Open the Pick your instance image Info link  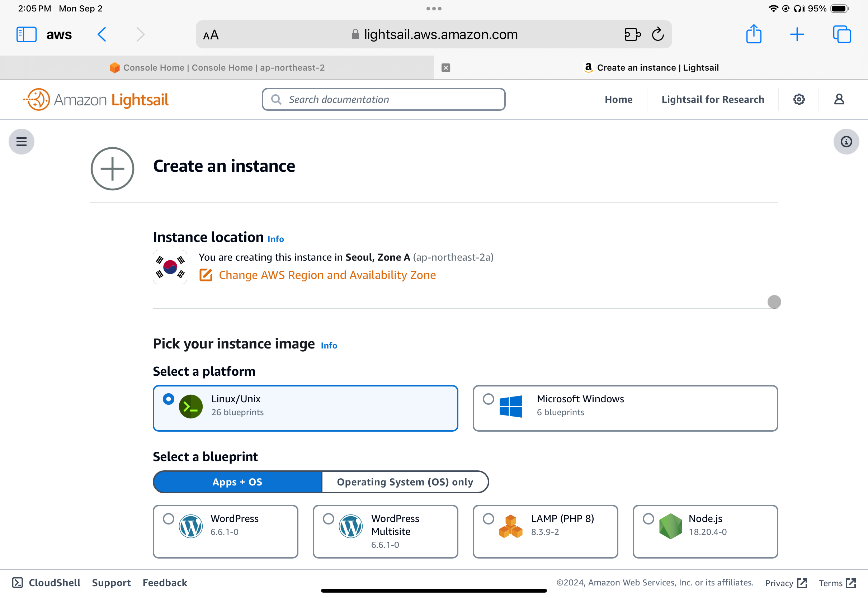pos(329,346)
